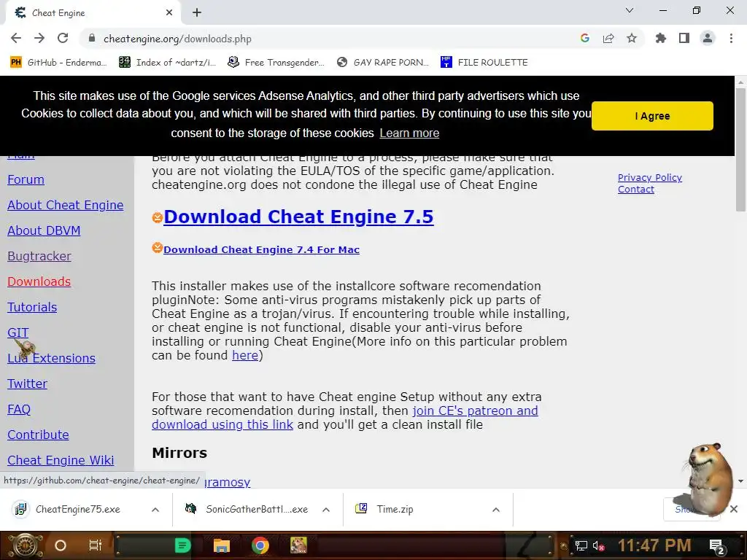Click the page vertical scrollbar thumb

point(740,149)
